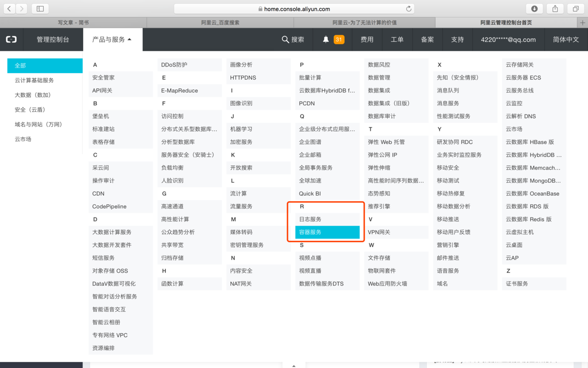
Task: Open 云监控 service
Action: [534, 103]
